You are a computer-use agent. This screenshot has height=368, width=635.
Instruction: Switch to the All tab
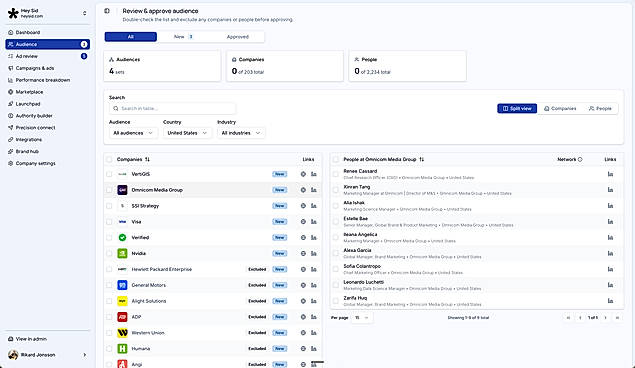tap(131, 37)
